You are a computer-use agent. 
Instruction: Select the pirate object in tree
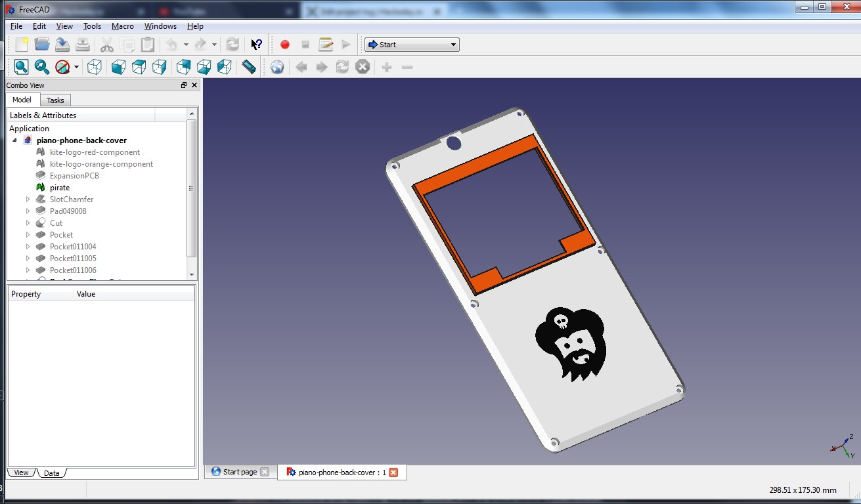(x=59, y=188)
